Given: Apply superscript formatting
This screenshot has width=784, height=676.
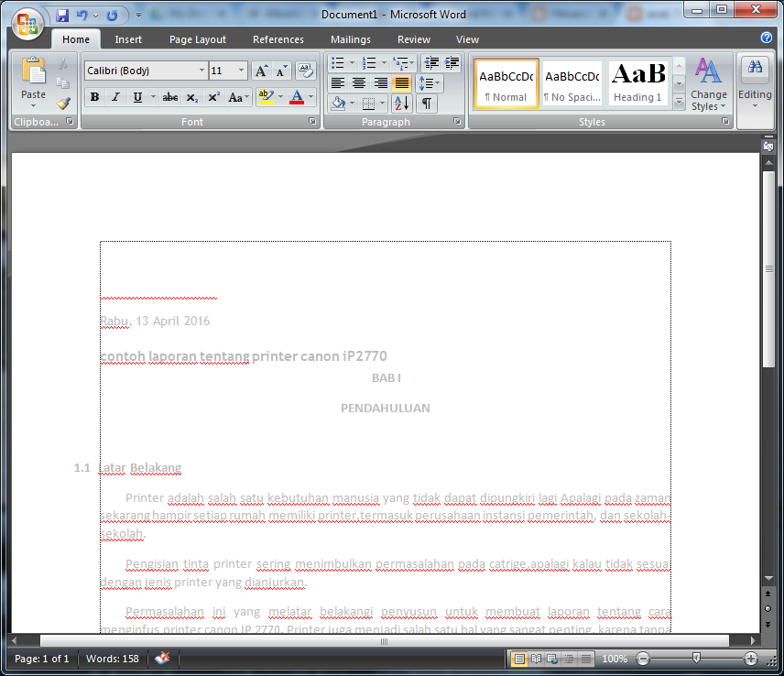Looking at the screenshot, I should tap(212, 98).
